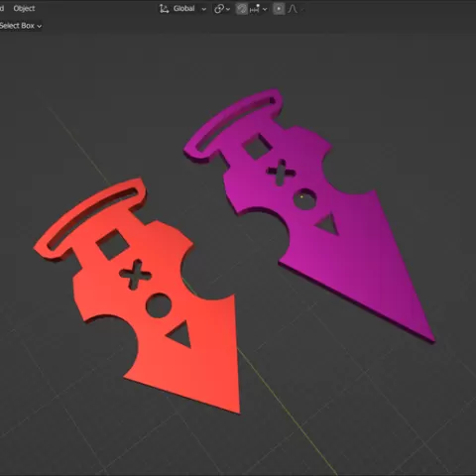
Task: Click the yellow origin dot on purple model
Action: point(301,197)
